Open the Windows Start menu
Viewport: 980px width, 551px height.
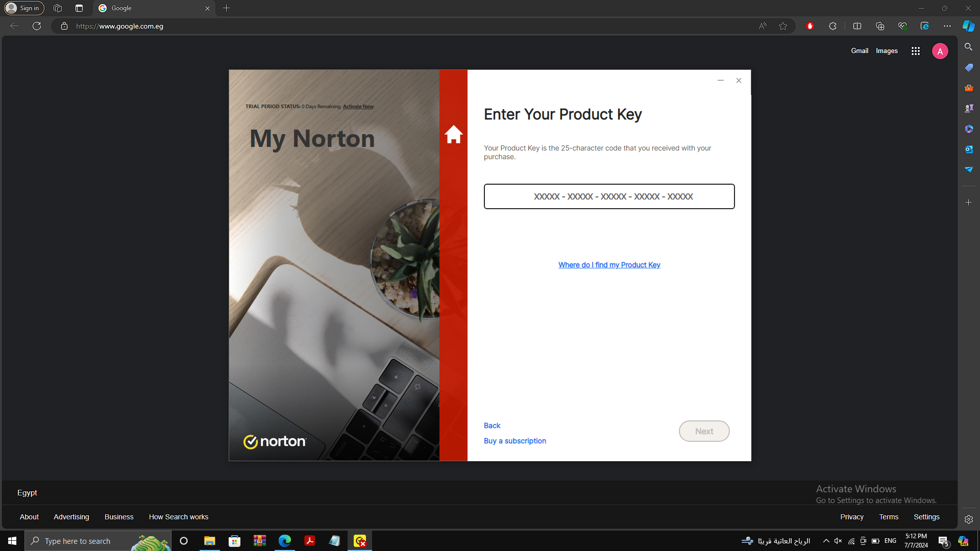pos(12,541)
